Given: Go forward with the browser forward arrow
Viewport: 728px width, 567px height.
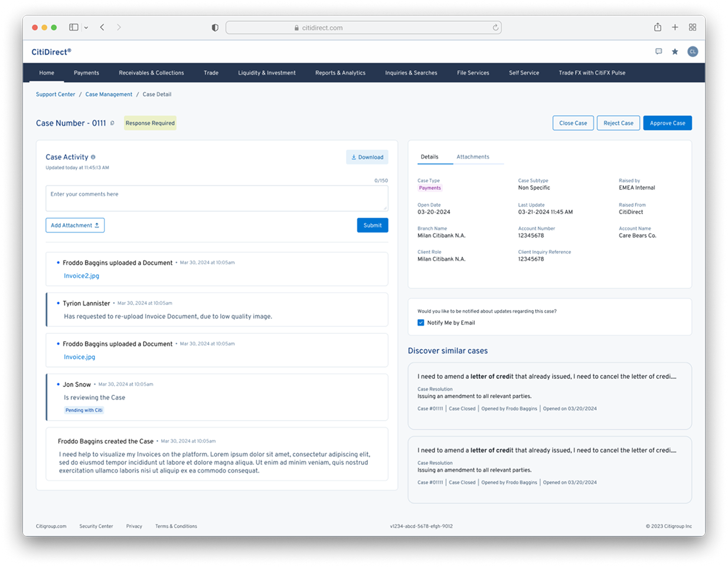Looking at the screenshot, I should pos(119,27).
